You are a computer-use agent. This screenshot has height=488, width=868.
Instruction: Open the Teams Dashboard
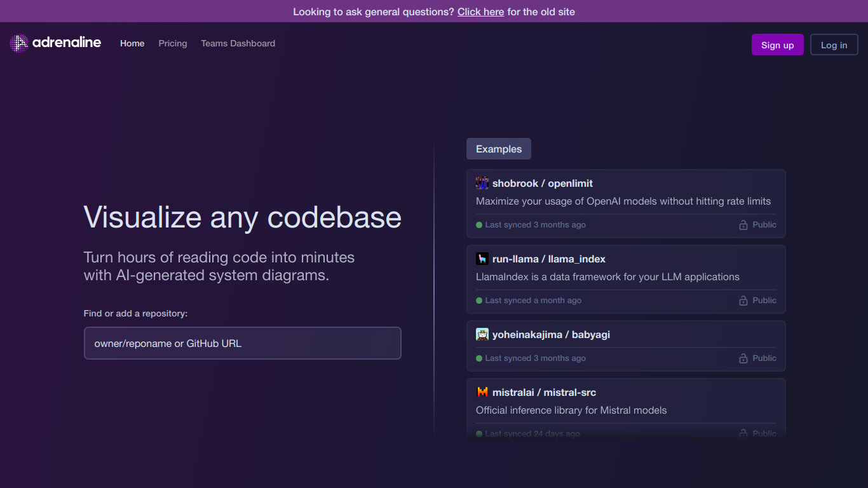238,43
